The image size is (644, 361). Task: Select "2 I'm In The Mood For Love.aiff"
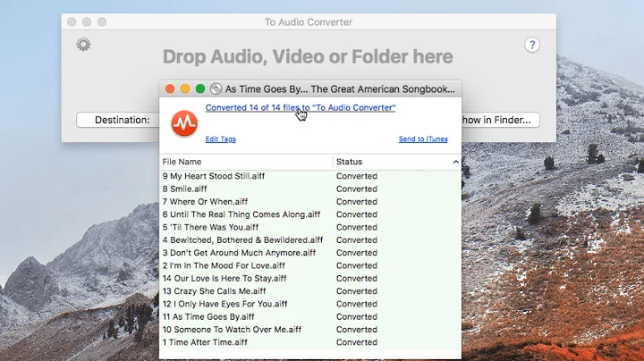click(310, 265)
